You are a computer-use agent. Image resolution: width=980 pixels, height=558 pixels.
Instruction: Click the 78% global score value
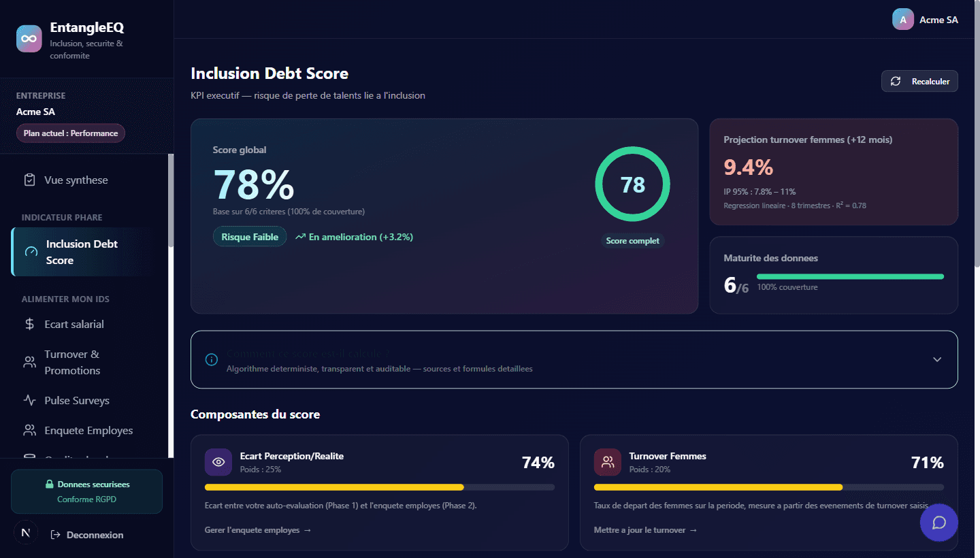[253, 184]
